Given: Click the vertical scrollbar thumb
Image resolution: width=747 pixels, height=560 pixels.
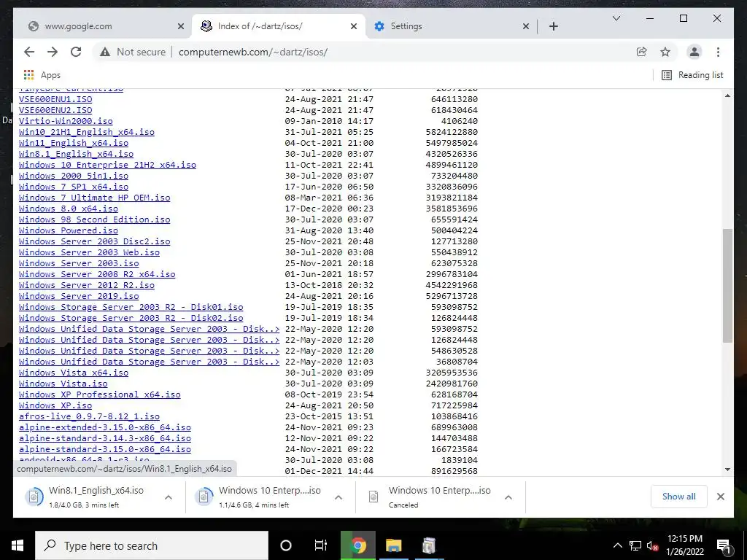Looking at the screenshot, I should pos(727,285).
